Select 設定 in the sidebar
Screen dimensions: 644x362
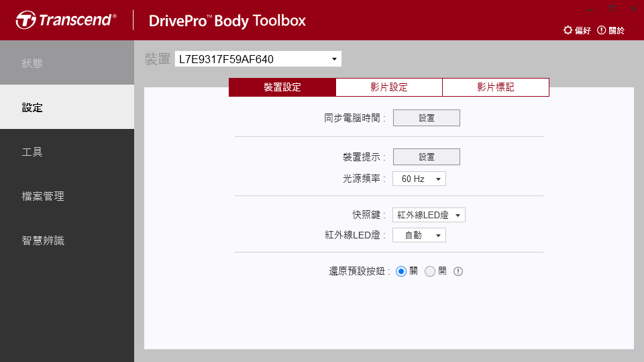(x=67, y=107)
